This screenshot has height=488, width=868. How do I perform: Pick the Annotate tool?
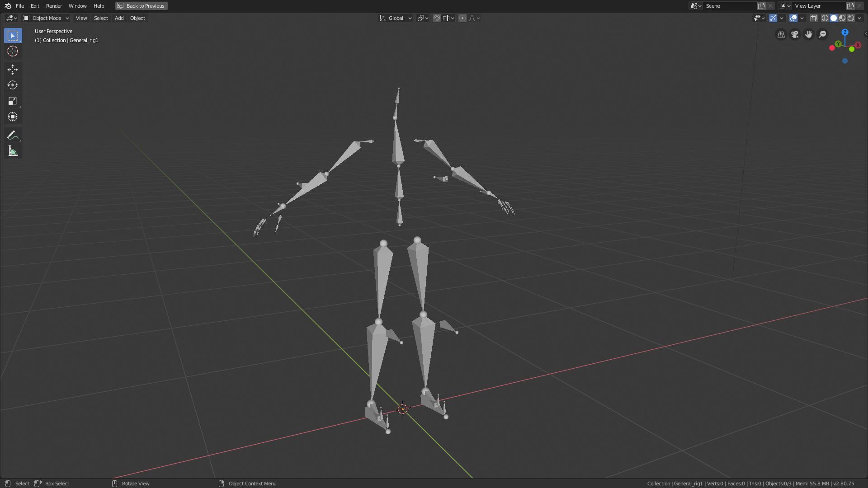pyautogui.click(x=13, y=134)
